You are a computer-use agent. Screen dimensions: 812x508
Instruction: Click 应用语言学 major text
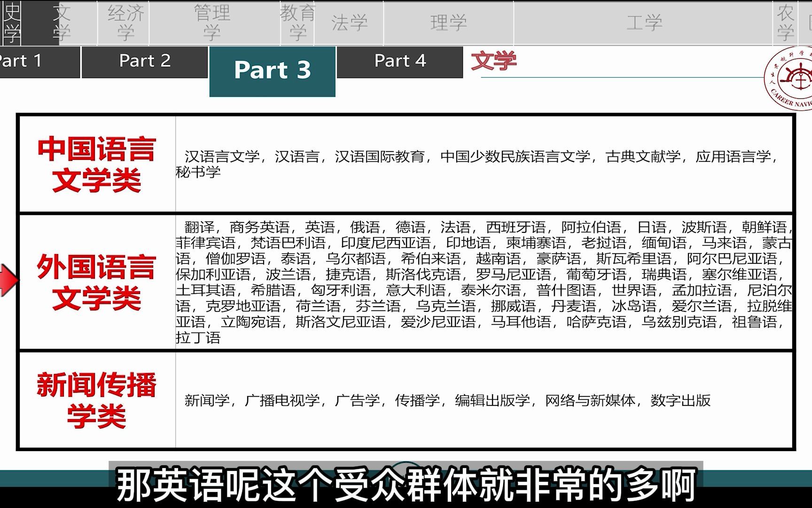point(734,157)
